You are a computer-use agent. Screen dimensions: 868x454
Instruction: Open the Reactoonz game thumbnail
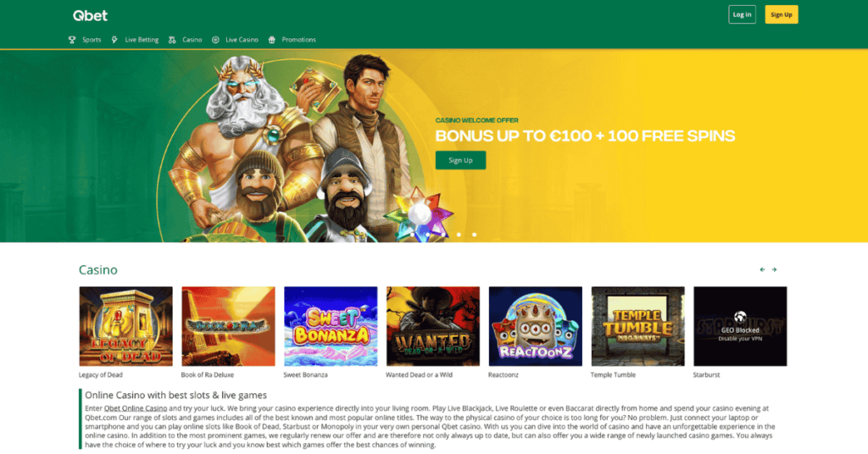(536, 326)
